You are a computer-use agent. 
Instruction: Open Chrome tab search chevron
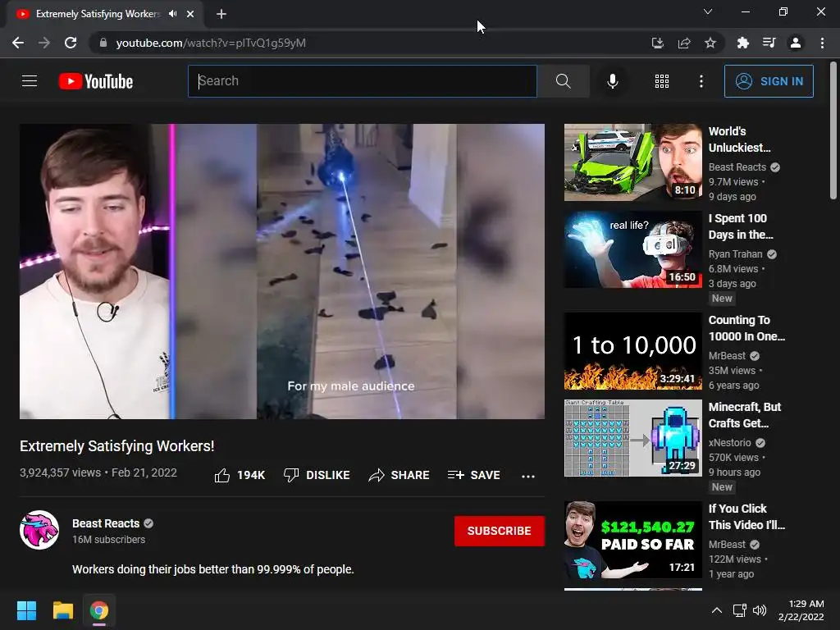(708, 11)
